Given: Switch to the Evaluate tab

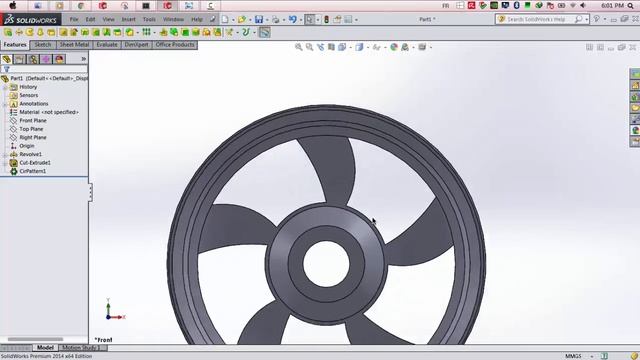Looking at the screenshot, I should click(107, 45).
